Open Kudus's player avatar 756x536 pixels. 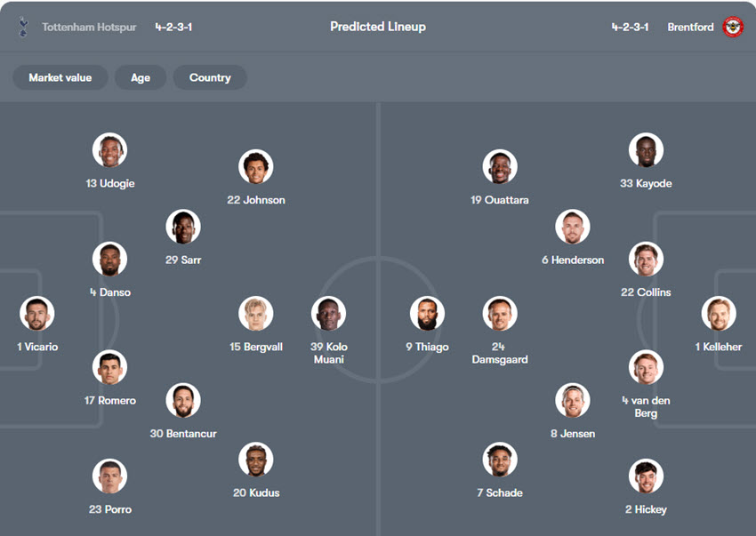(x=256, y=460)
